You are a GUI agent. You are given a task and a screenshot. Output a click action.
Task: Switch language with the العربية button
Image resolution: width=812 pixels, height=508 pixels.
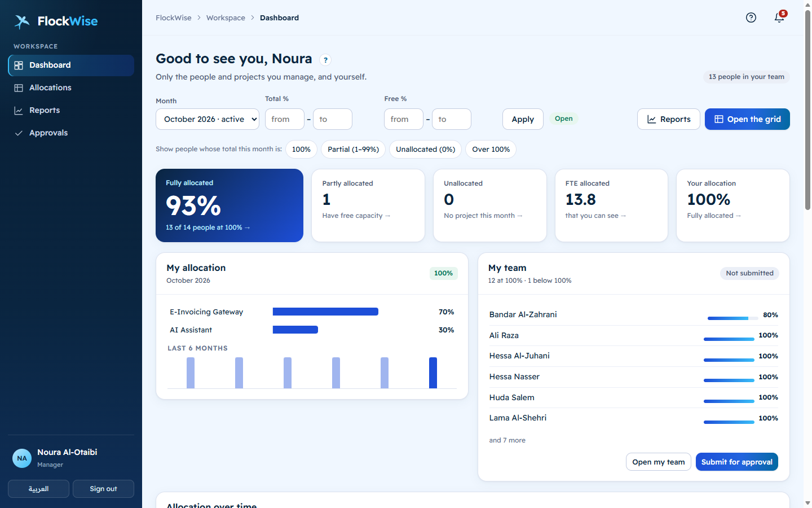[39, 489]
